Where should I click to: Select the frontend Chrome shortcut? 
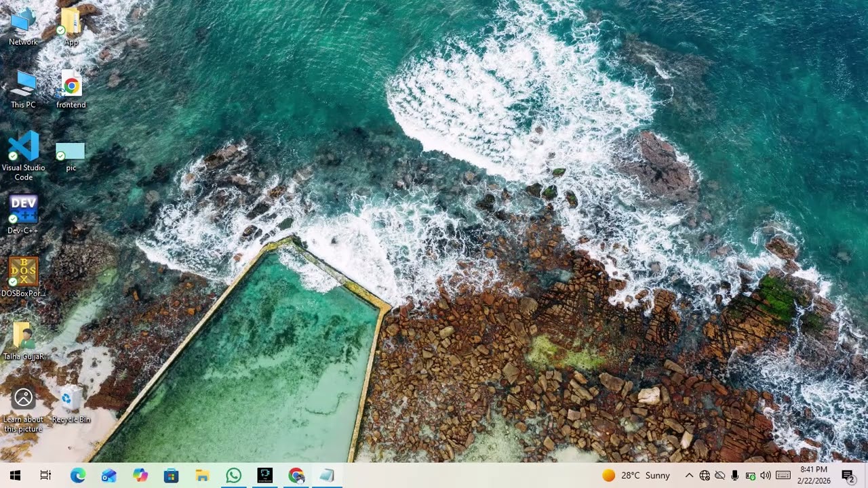pyautogui.click(x=71, y=89)
